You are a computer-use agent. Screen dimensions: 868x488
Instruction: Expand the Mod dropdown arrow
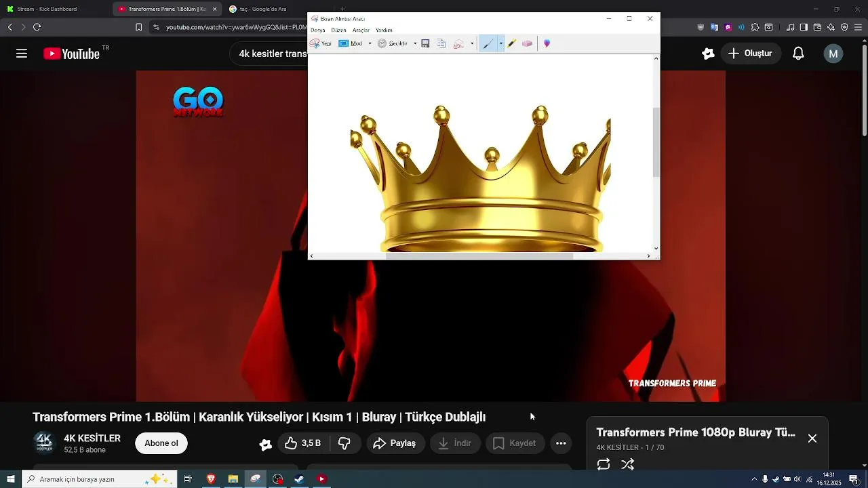click(x=370, y=43)
